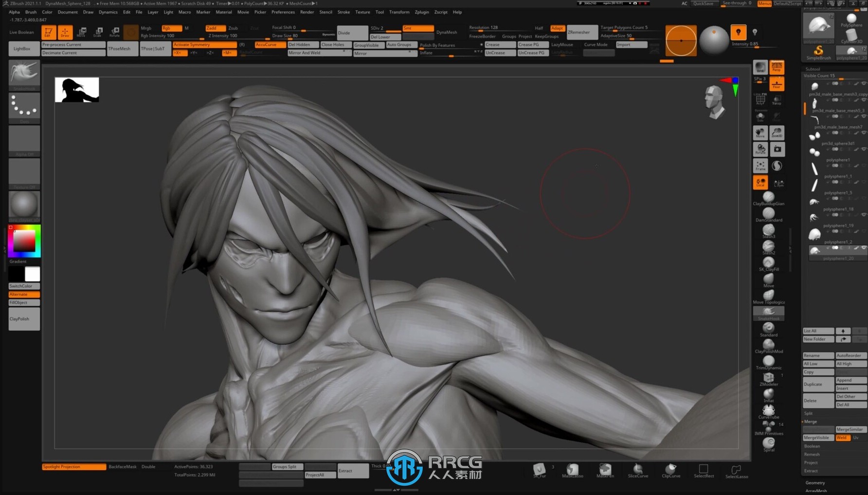Select SelectRect tool in bottom shelf
Viewport: 868px width, 495px height.
704,471
